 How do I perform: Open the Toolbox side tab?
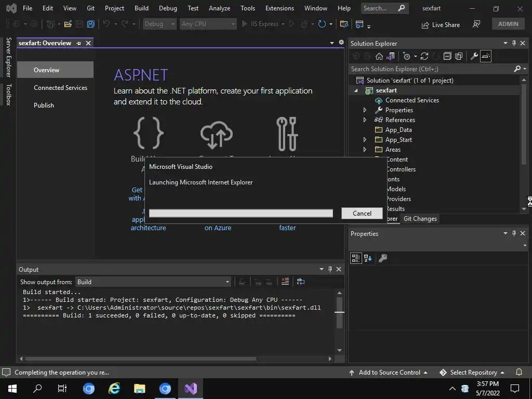coord(8,95)
